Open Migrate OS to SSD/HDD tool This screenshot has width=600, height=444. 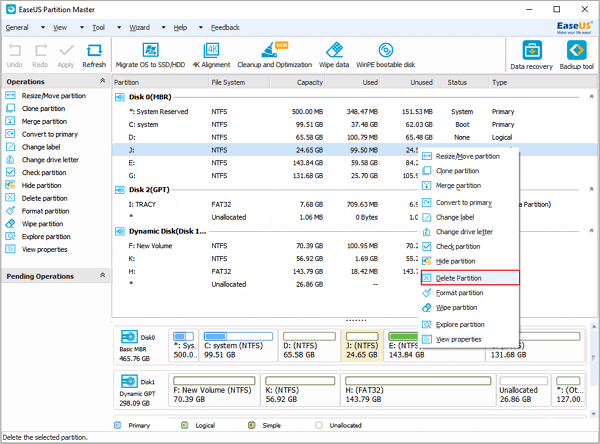(x=150, y=56)
